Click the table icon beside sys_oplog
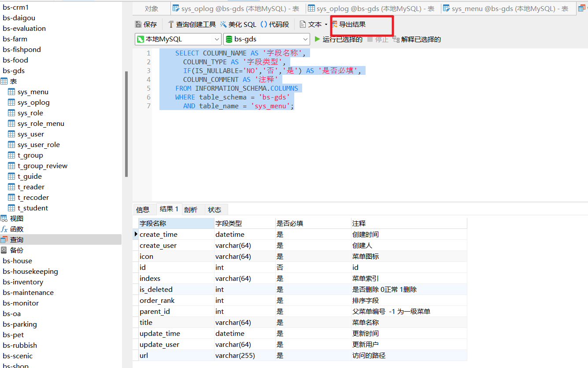588x368 pixels. [x=12, y=102]
